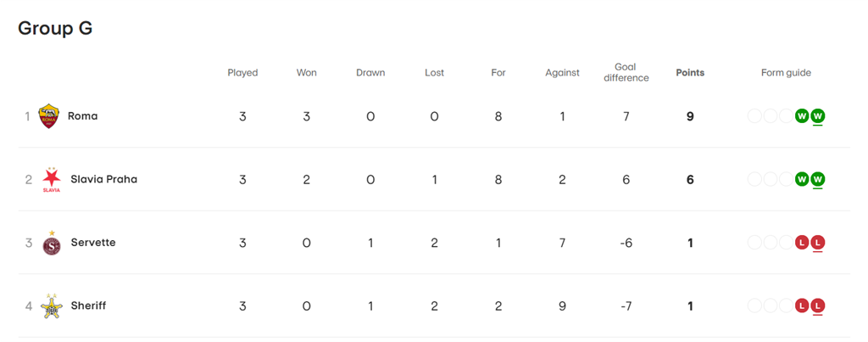The height and width of the screenshot is (342, 868).
Task: Click Roma's first win form badge
Action: pyautogui.click(x=802, y=116)
